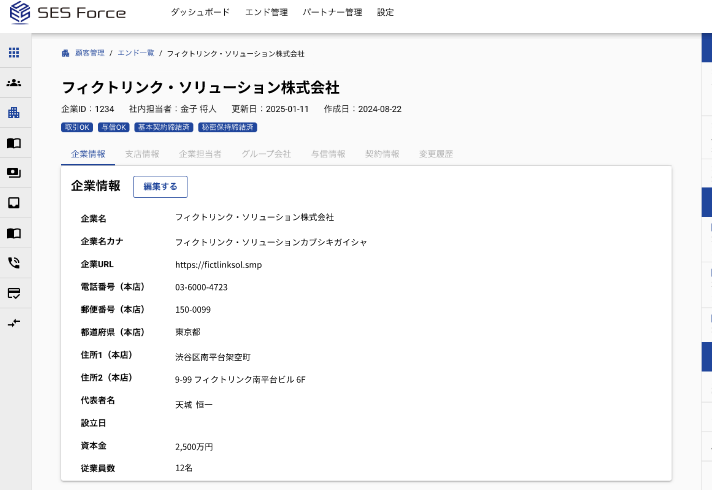Click postal code 150-0099
Image resolution: width=712 pixels, height=490 pixels.
[193, 310]
